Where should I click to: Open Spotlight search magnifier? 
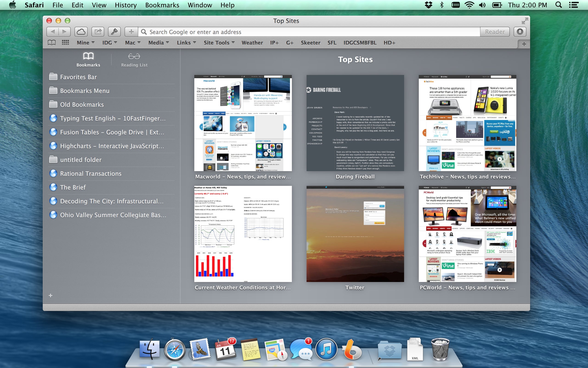pos(559,5)
